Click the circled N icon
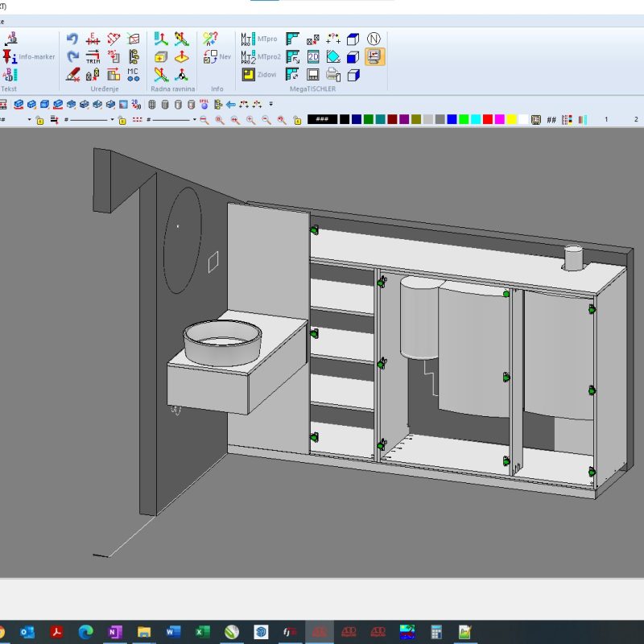644x644 pixels. click(374, 39)
